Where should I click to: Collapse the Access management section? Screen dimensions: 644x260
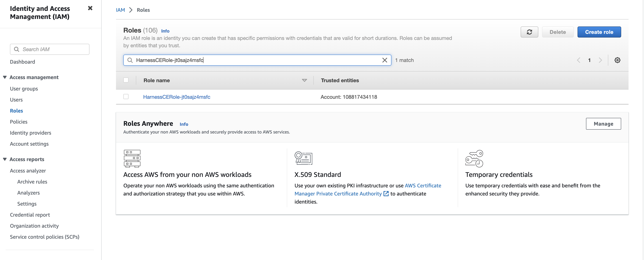5,77
